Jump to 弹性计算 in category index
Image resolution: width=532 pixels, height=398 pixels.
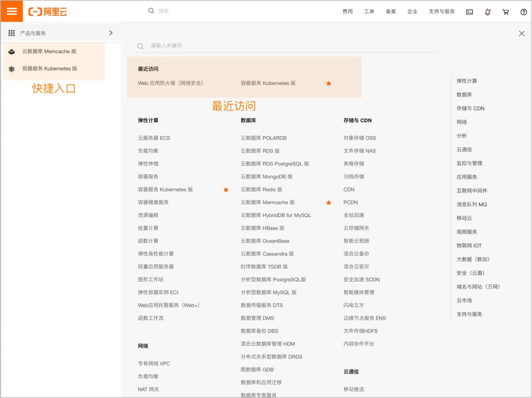pyautogui.click(x=466, y=81)
